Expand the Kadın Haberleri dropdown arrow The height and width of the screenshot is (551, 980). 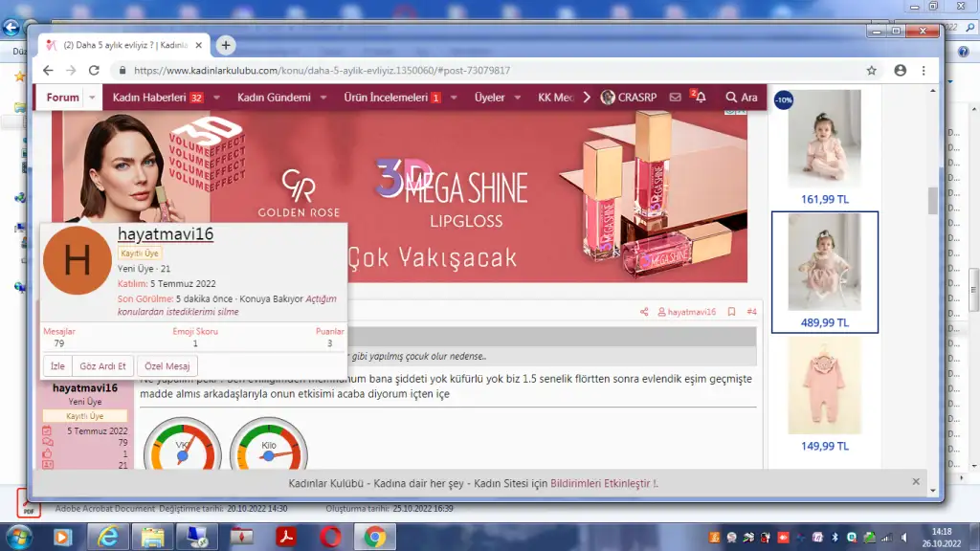pyautogui.click(x=216, y=98)
